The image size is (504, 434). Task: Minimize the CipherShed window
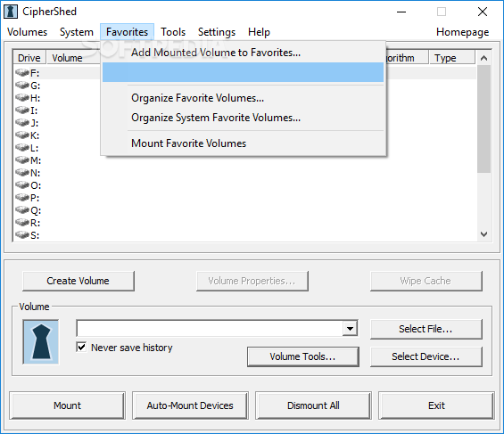[x=401, y=12]
